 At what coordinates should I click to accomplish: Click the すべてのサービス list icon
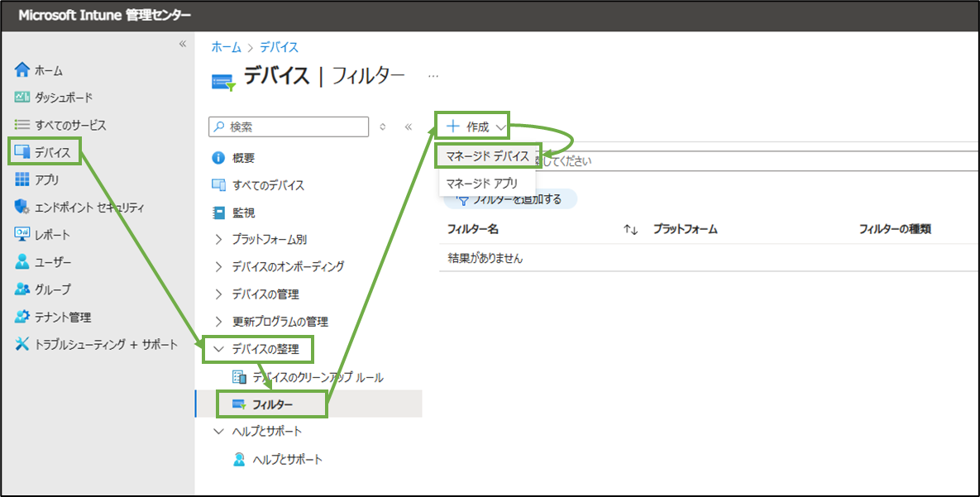coord(22,124)
